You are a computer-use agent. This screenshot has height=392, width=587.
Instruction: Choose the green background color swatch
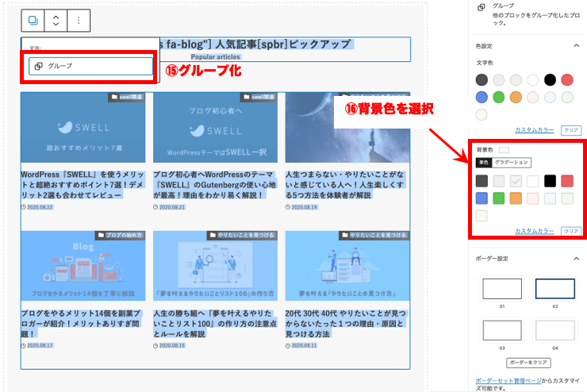pyautogui.click(x=499, y=198)
